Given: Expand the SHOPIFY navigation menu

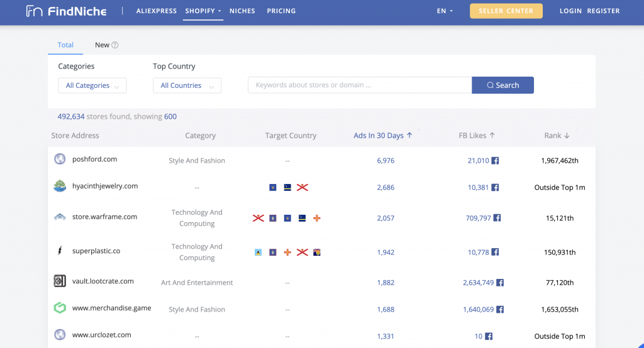Looking at the screenshot, I should (203, 11).
